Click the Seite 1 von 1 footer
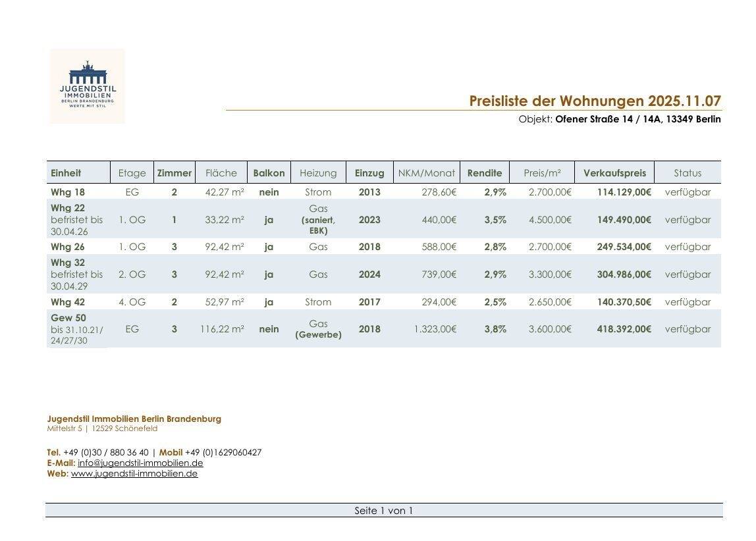 click(384, 509)
